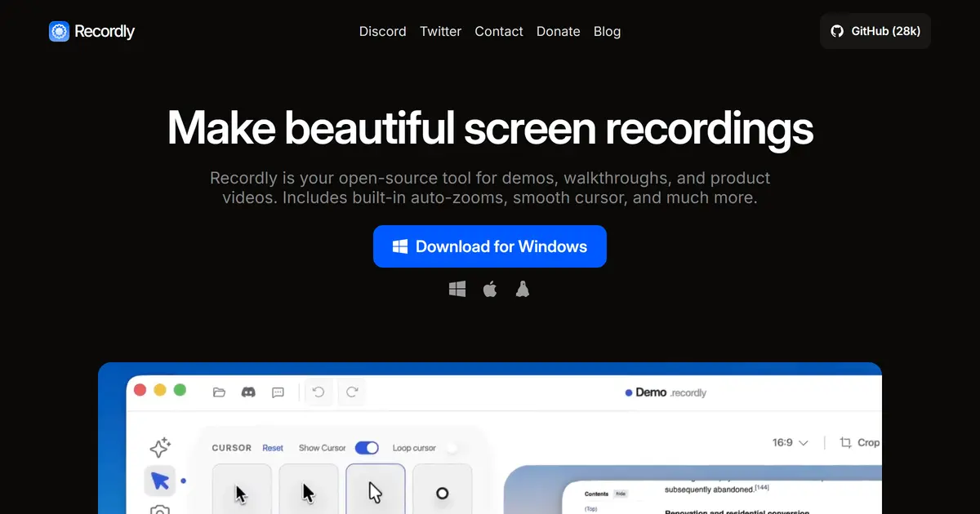This screenshot has width=980, height=514.
Task: Click the green maximize dot in demo window
Action: click(x=180, y=390)
